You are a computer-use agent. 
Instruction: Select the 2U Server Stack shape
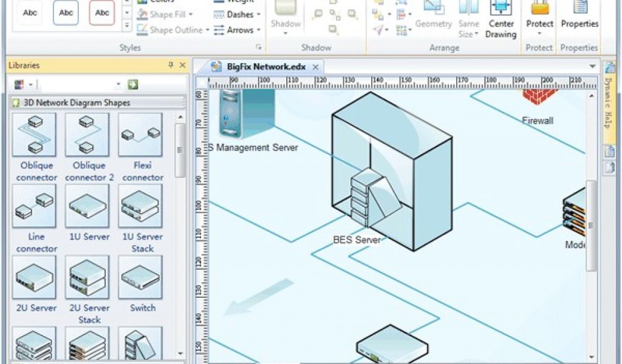tap(87, 278)
